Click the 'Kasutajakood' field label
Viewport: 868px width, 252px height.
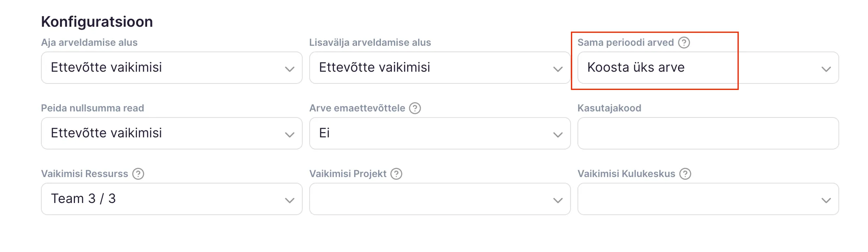609,108
